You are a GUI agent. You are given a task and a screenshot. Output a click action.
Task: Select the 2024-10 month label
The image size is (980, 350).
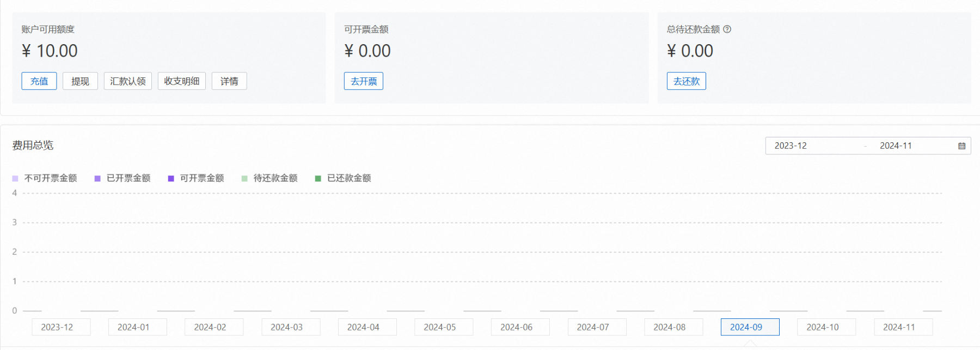click(x=823, y=327)
